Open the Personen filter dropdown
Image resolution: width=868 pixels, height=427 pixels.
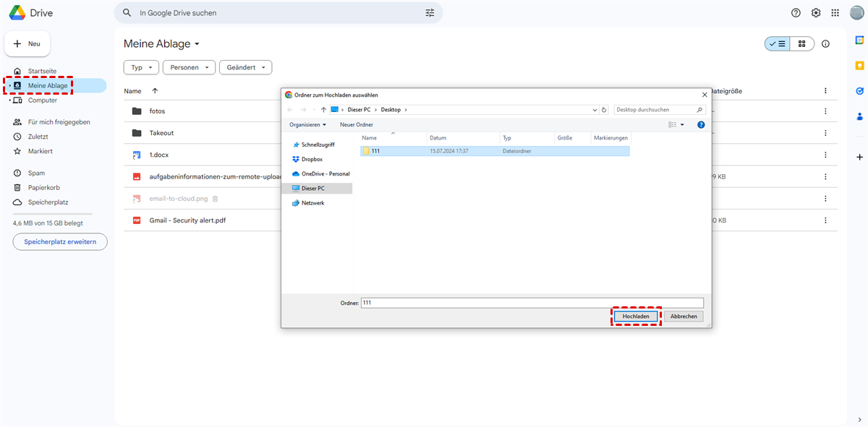(x=189, y=67)
